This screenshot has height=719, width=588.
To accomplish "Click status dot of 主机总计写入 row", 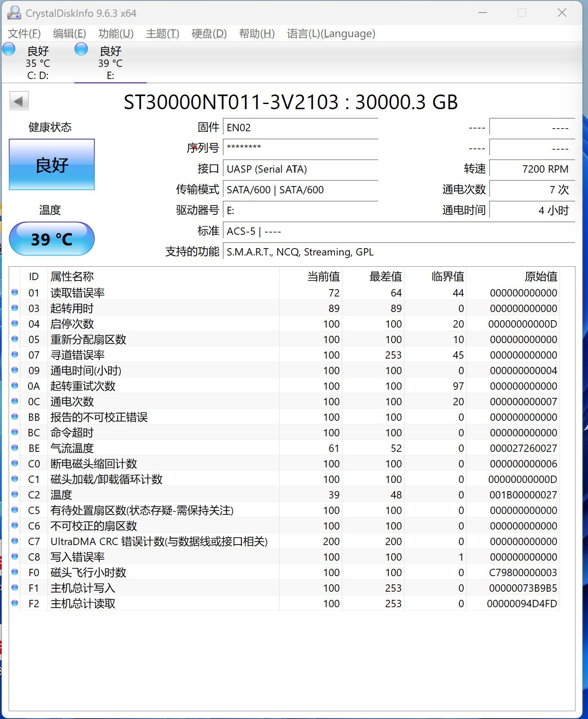I will (15, 588).
